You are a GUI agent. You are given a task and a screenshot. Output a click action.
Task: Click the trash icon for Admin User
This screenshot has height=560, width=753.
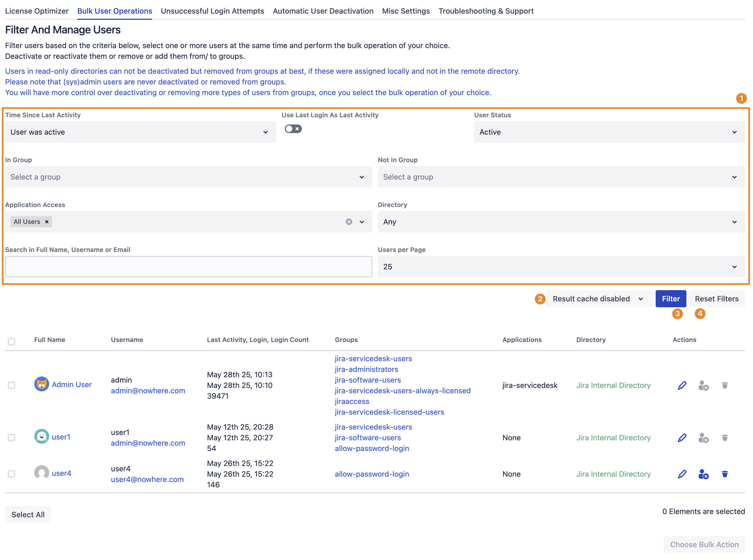click(x=724, y=386)
